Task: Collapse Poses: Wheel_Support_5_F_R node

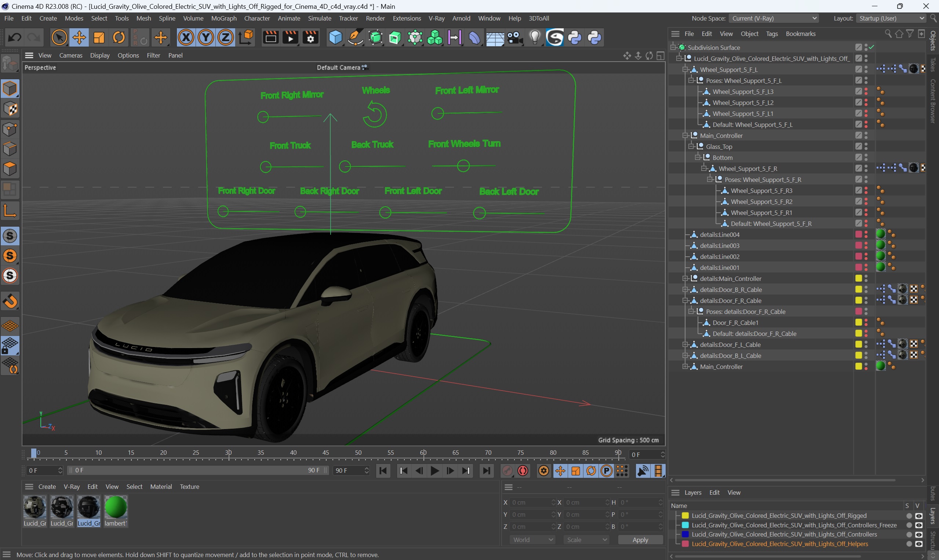Action: tap(710, 179)
